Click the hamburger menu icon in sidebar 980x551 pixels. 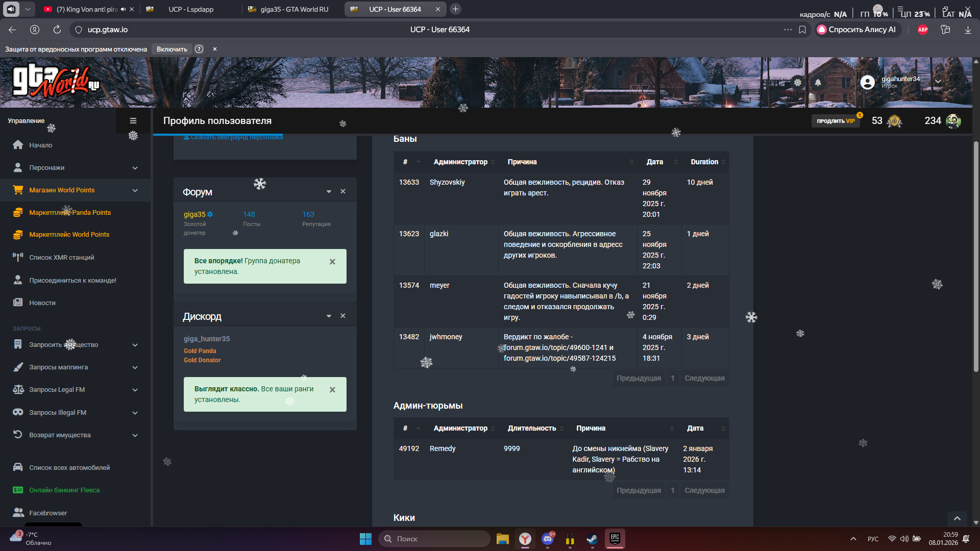[133, 121]
